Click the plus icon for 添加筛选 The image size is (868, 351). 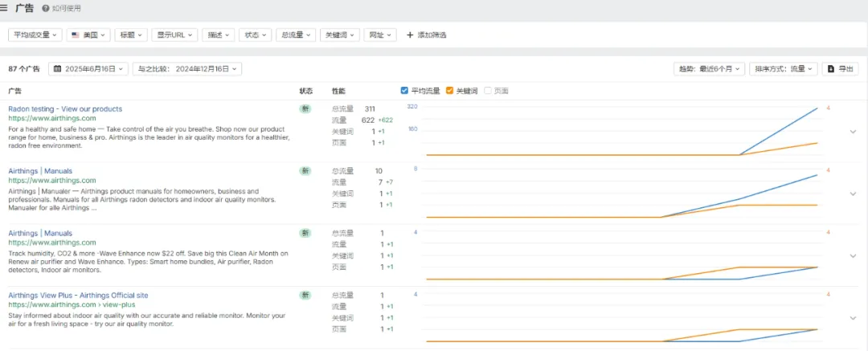(x=410, y=35)
